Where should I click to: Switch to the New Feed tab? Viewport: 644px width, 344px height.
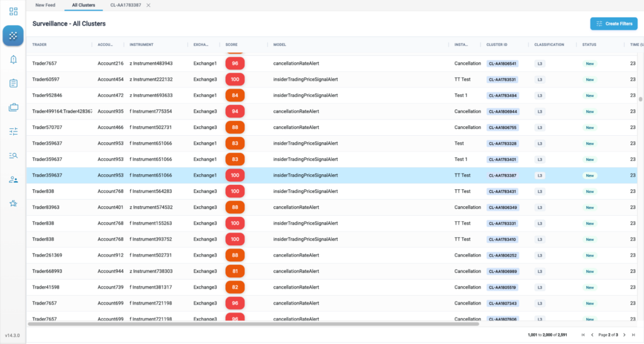click(45, 5)
